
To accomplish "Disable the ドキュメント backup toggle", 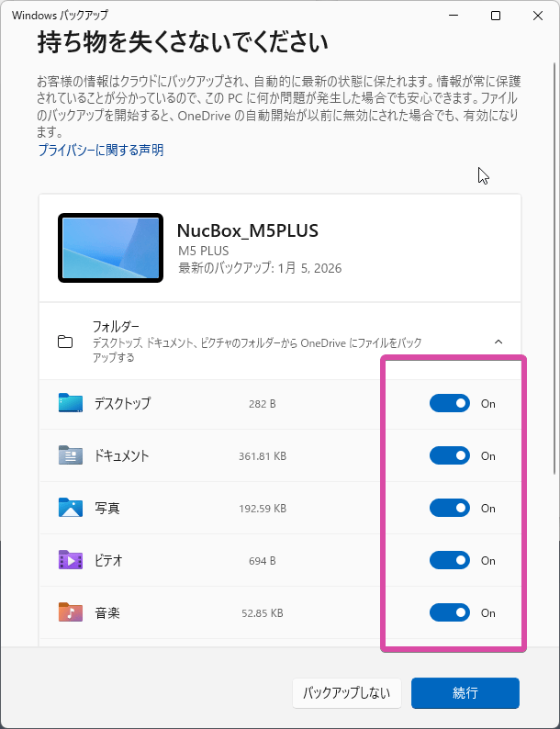I will [x=449, y=455].
